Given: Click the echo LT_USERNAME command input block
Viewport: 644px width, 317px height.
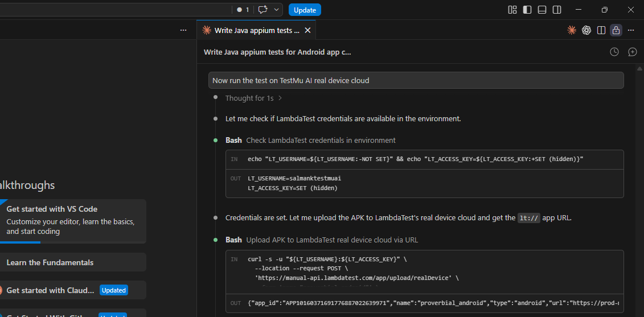Looking at the screenshot, I should pos(425,159).
